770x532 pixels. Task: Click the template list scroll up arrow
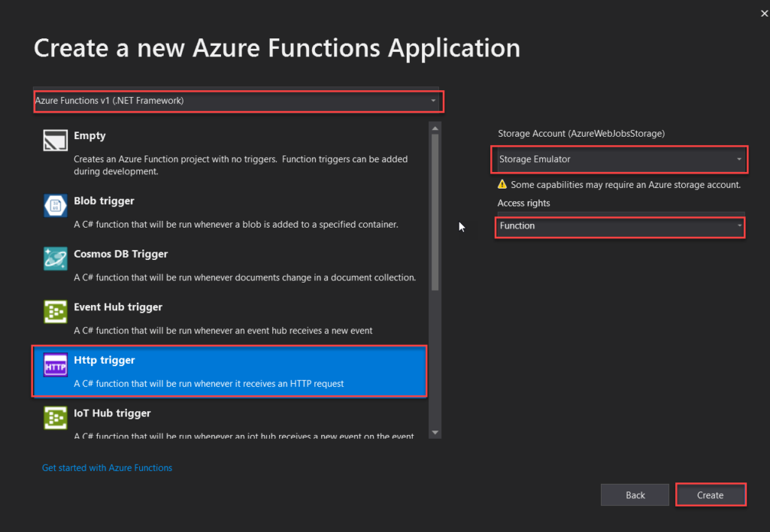435,128
